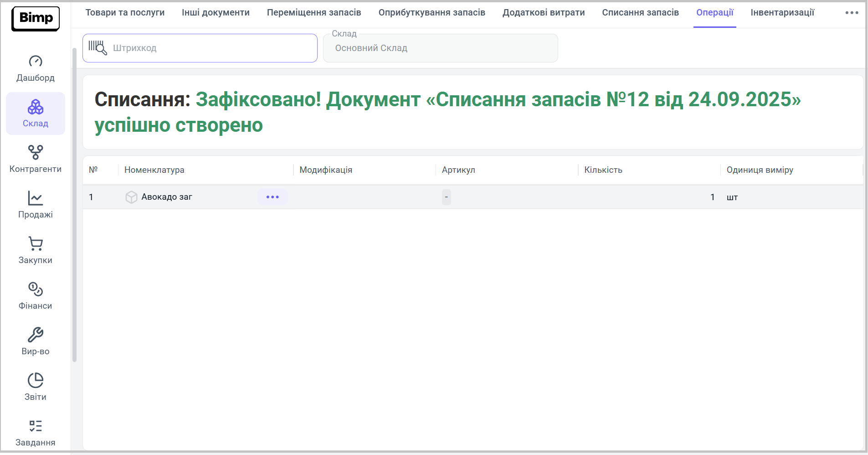
Task: Select the Склад sidebar item
Action: (x=36, y=114)
